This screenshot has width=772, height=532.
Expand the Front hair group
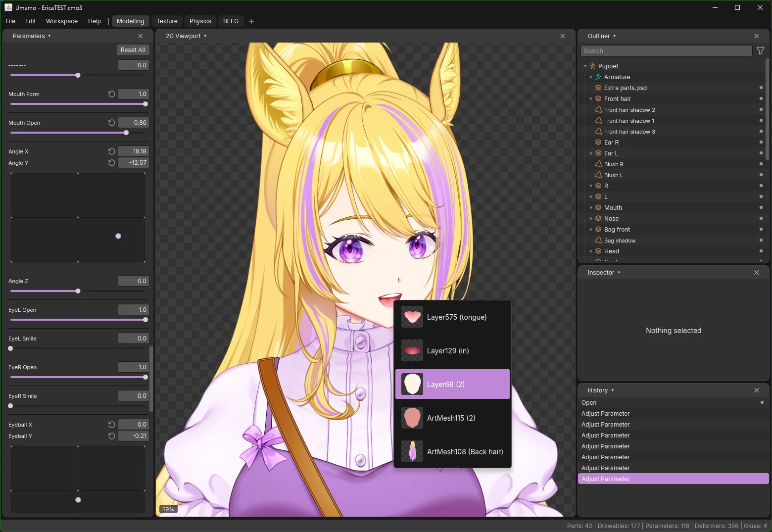[x=591, y=98]
